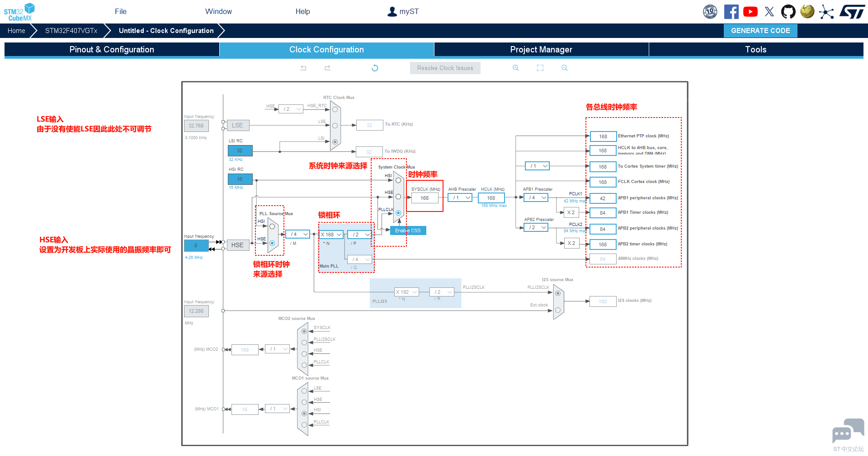
Task: Open the Help menu
Action: (303, 12)
